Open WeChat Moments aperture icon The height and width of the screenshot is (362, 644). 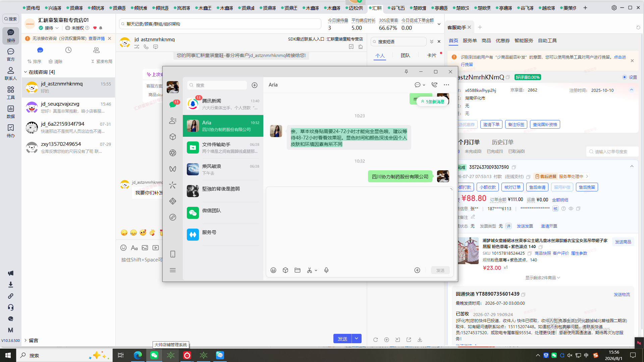click(173, 153)
